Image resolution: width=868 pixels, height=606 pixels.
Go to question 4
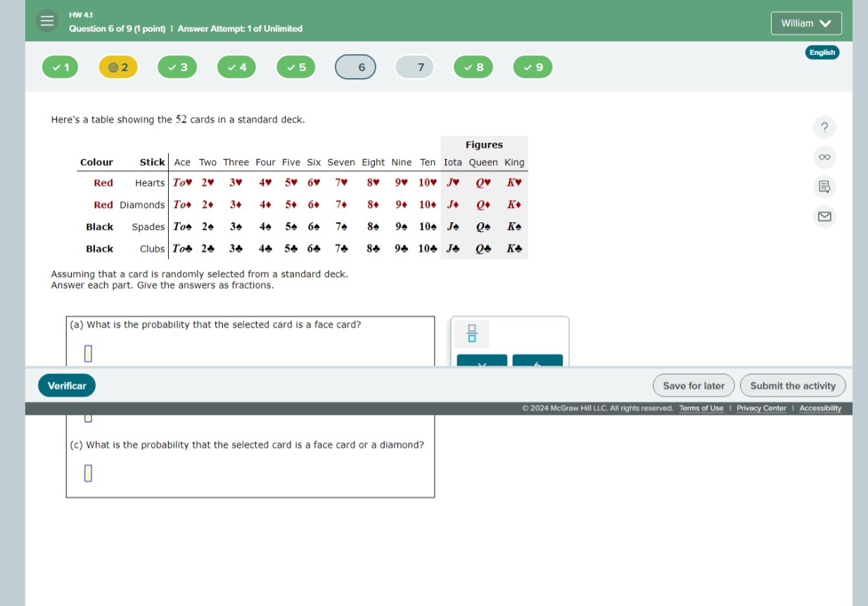point(236,67)
